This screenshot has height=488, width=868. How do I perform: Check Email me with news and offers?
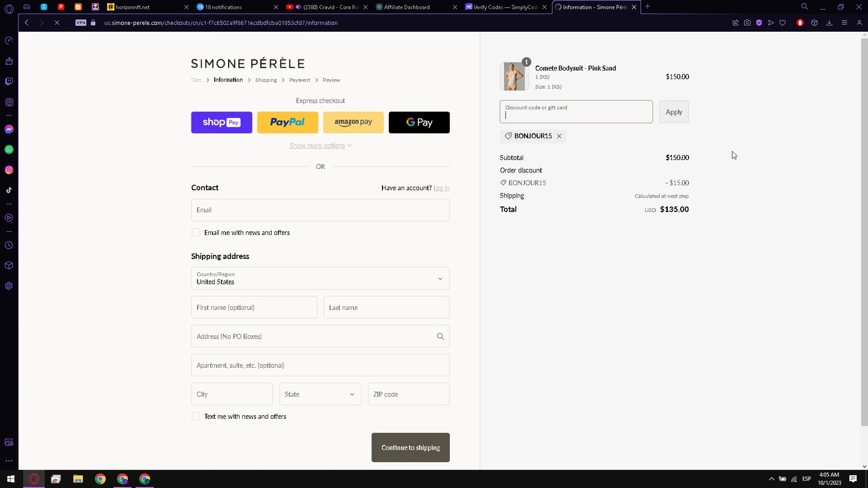pyautogui.click(x=196, y=232)
